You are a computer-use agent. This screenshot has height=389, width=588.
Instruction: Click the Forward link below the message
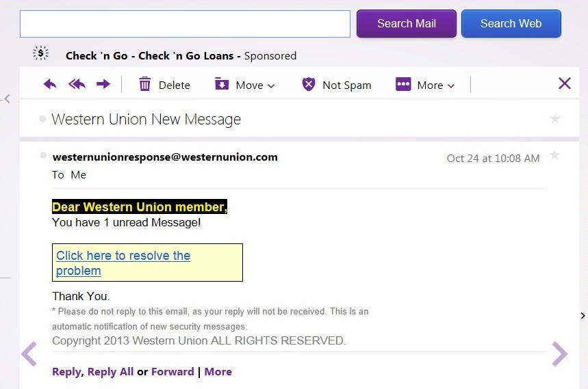coord(172,372)
